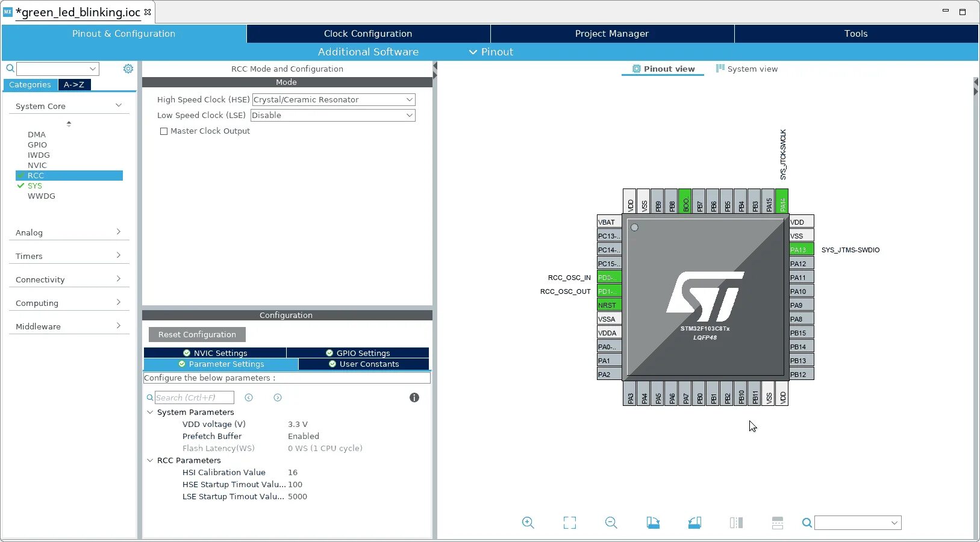This screenshot has width=980, height=542.
Task: Click the green PA13 pin on the chip
Action: (x=800, y=249)
